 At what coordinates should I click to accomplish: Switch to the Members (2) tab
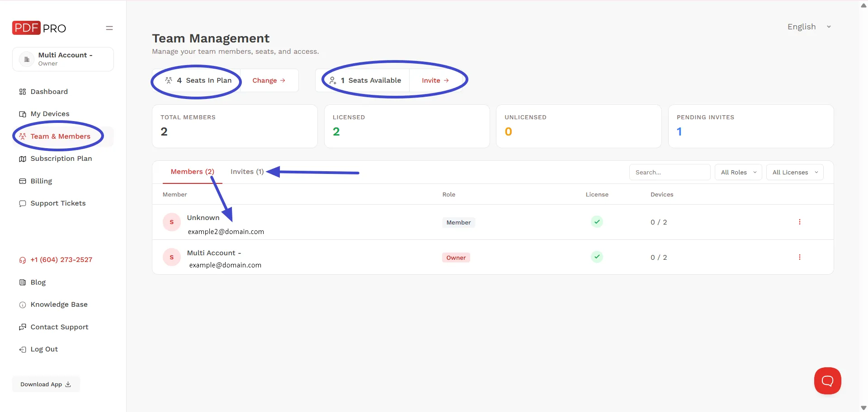click(193, 172)
